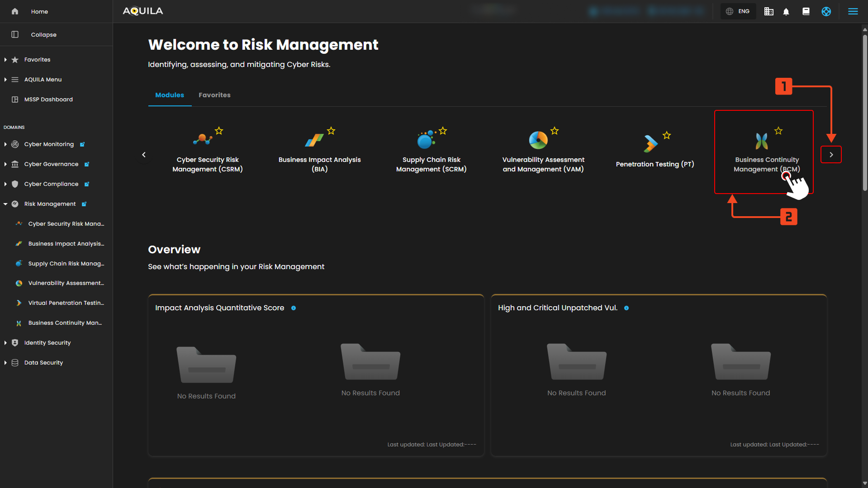The width and height of the screenshot is (868, 488).
Task: Expand the Cyber Governance domain
Action: (x=5, y=164)
